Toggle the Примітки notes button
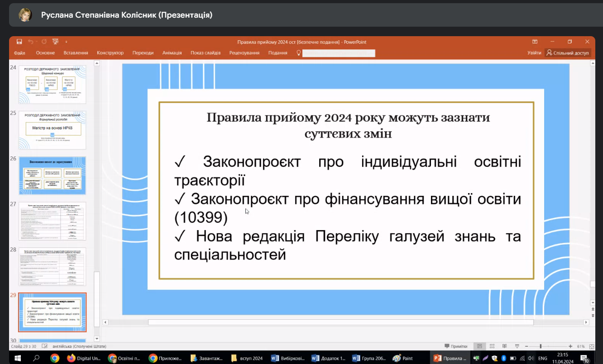Screen dimensions: 603x364 [x=456, y=346]
